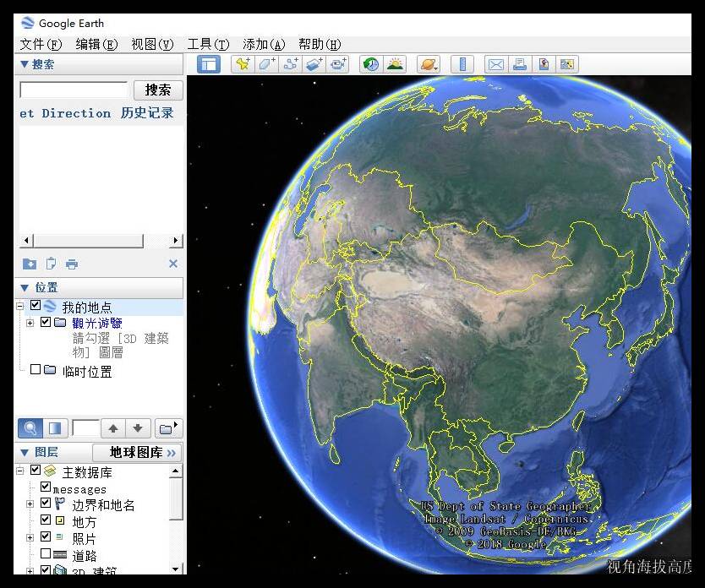Screen dimensions: 705x588
Task: Open the 历史记录 link
Action: pyautogui.click(x=147, y=112)
